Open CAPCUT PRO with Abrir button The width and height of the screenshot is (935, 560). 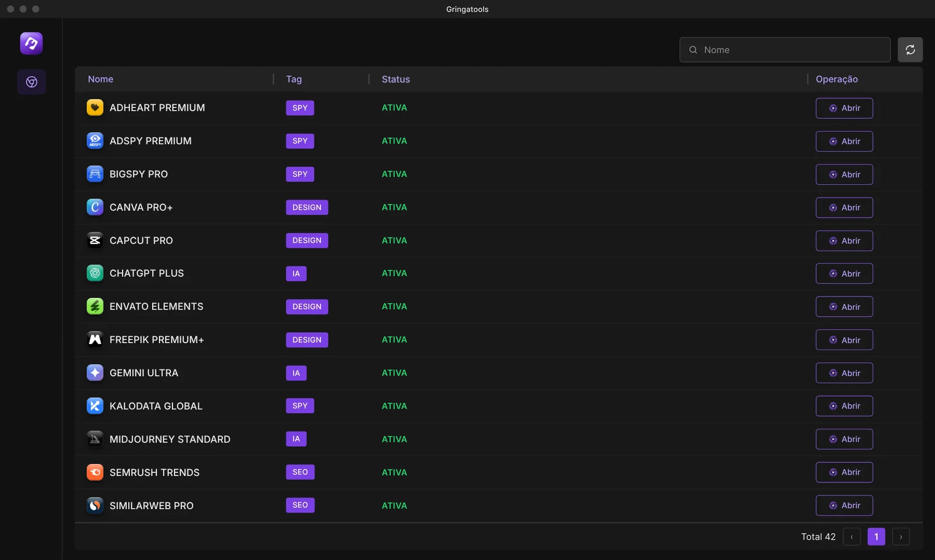[x=844, y=241]
